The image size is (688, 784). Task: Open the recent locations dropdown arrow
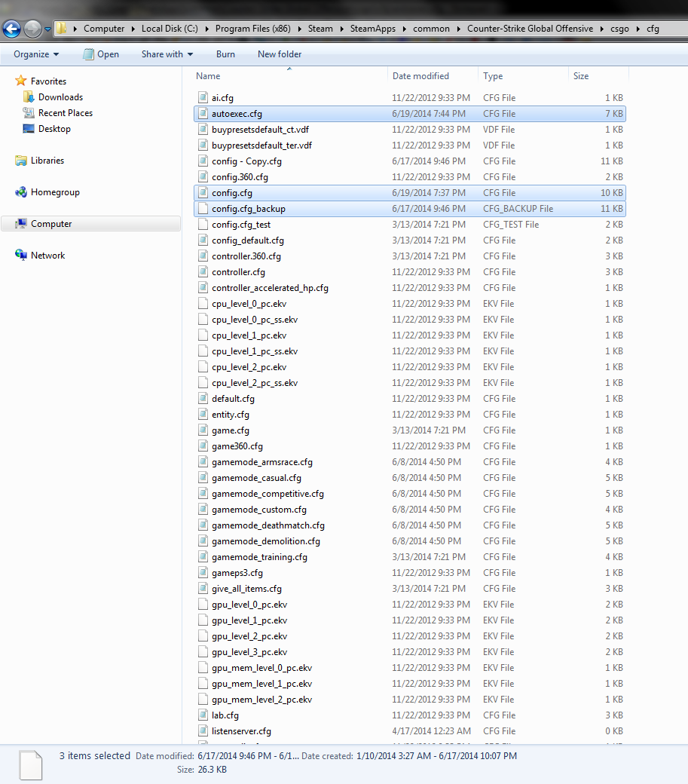(x=47, y=29)
